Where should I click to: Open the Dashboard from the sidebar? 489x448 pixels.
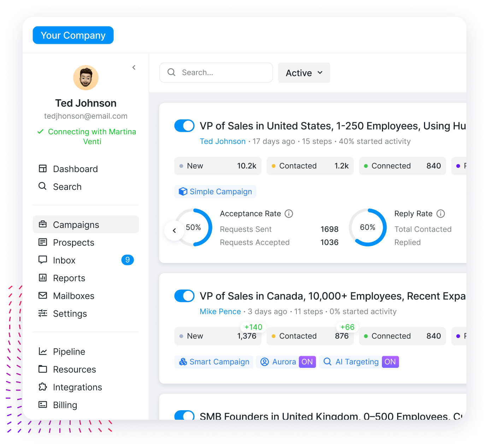point(75,169)
